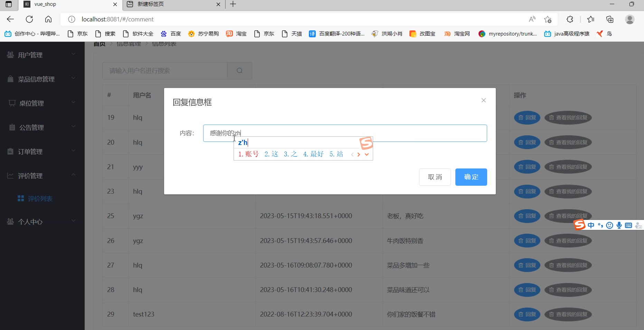Show next page of IME candidates
The width and height of the screenshot is (644, 330).
[359, 154]
